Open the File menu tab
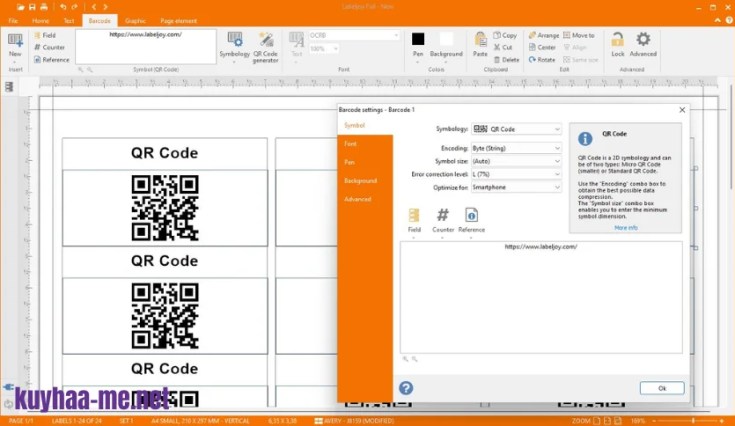 click(x=13, y=21)
